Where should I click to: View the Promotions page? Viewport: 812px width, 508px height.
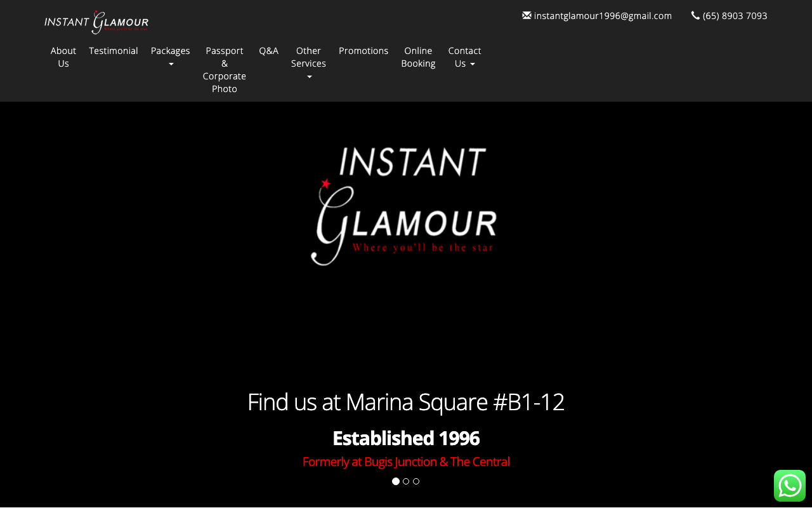coord(363,51)
